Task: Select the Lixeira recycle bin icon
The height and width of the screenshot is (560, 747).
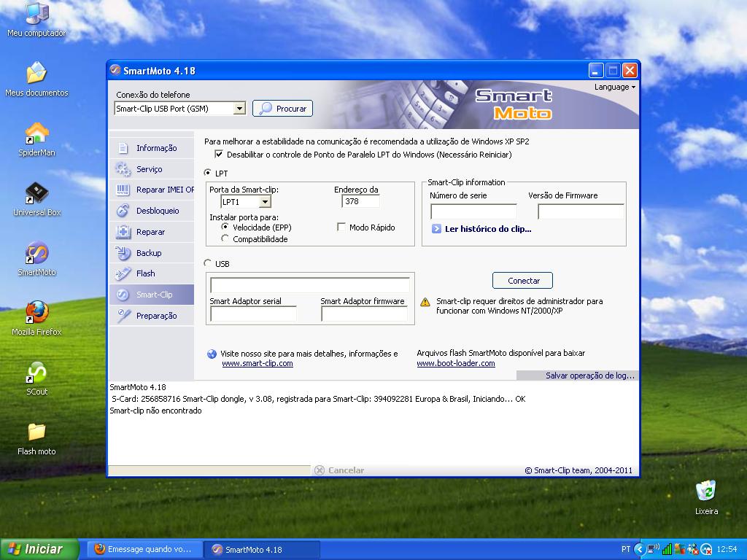Action: 706,497
